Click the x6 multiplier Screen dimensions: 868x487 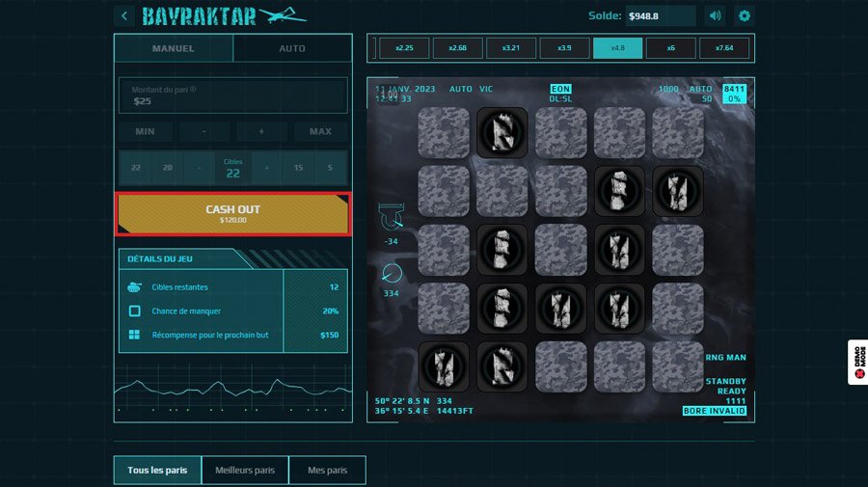(670, 48)
